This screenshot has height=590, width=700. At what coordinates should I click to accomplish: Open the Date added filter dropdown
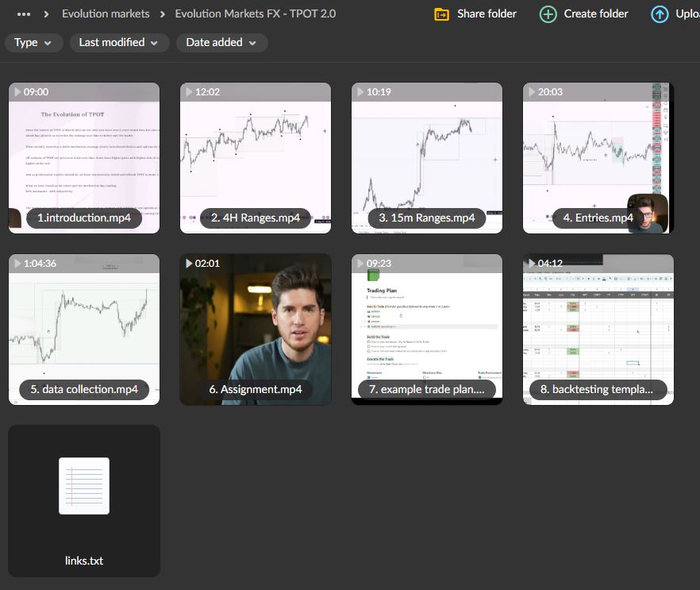pos(221,43)
